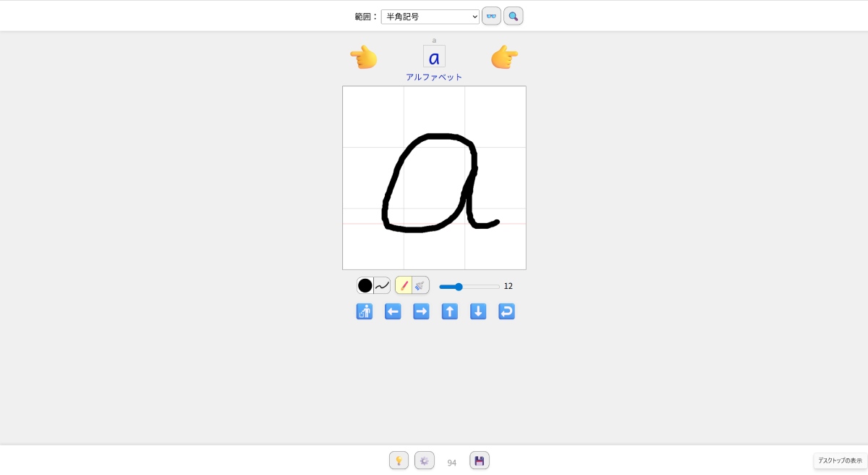This screenshot has width=868, height=475.
Task: Click the magnifying glass search button
Action: (514, 16)
